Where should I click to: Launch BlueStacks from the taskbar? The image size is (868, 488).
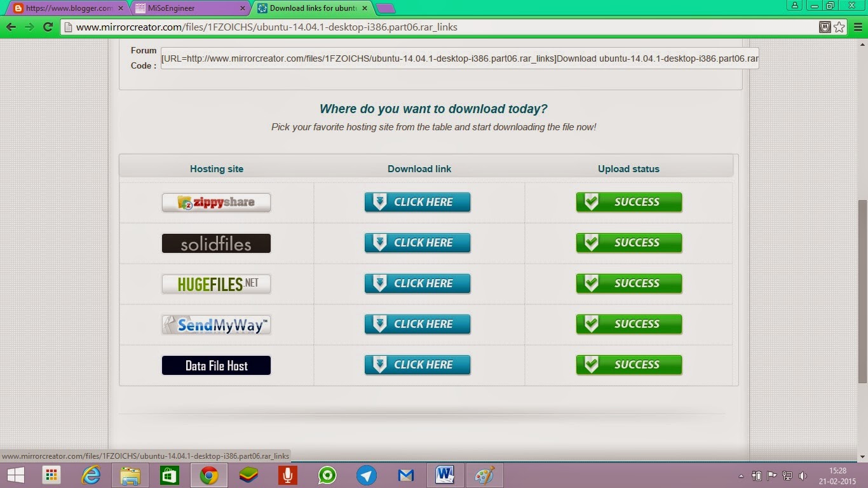pyautogui.click(x=248, y=475)
